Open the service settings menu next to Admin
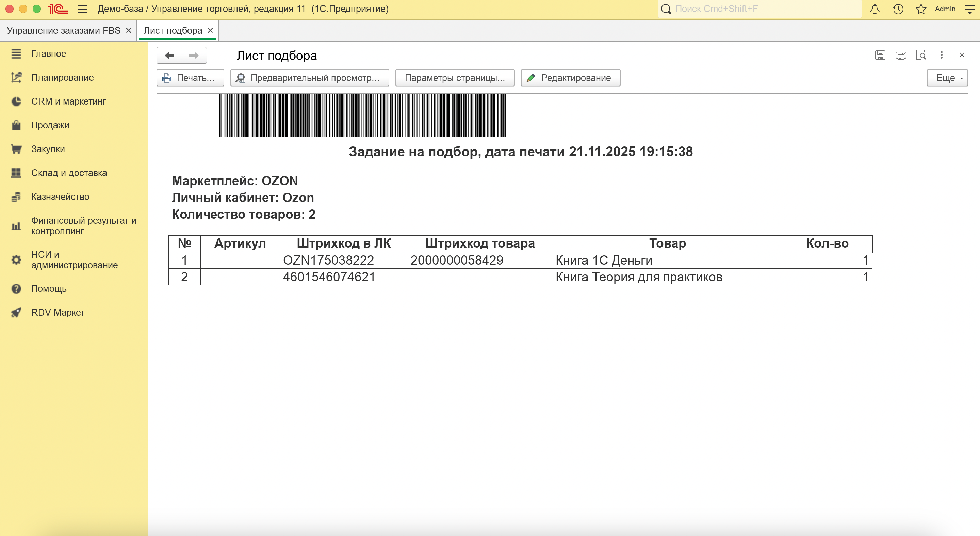Viewport: 980px width, 536px height. point(970,9)
